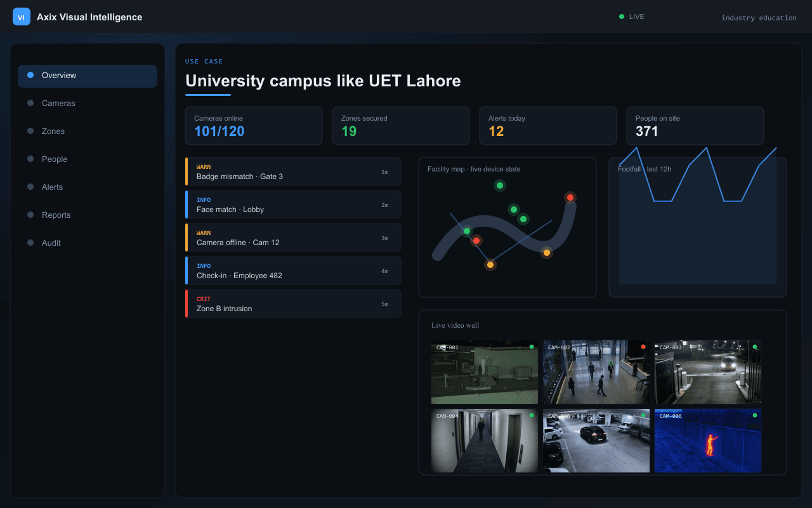Screen dimensions: 812x508
Task: Select People in the sidebar
Action: 88,159
